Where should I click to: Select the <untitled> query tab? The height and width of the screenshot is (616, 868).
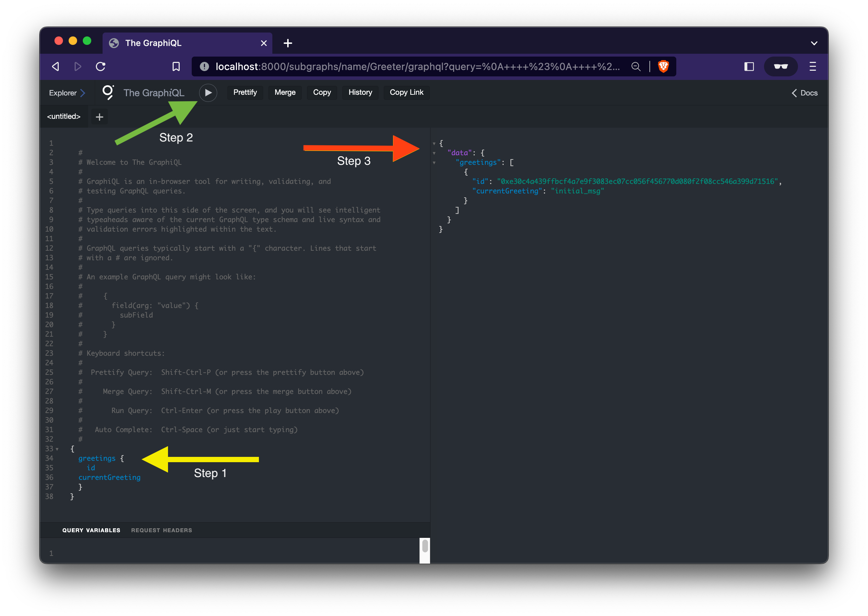[64, 116]
